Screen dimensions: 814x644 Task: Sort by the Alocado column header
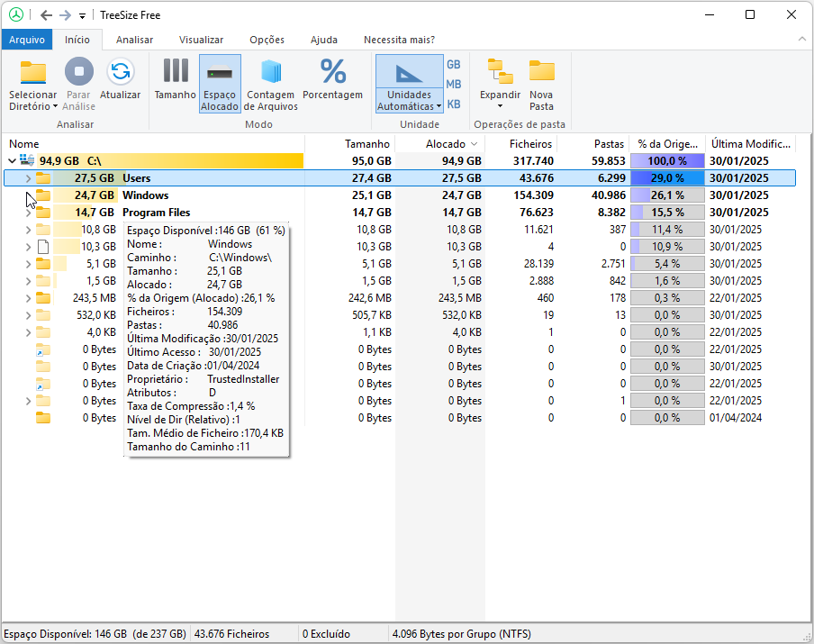pos(439,144)
